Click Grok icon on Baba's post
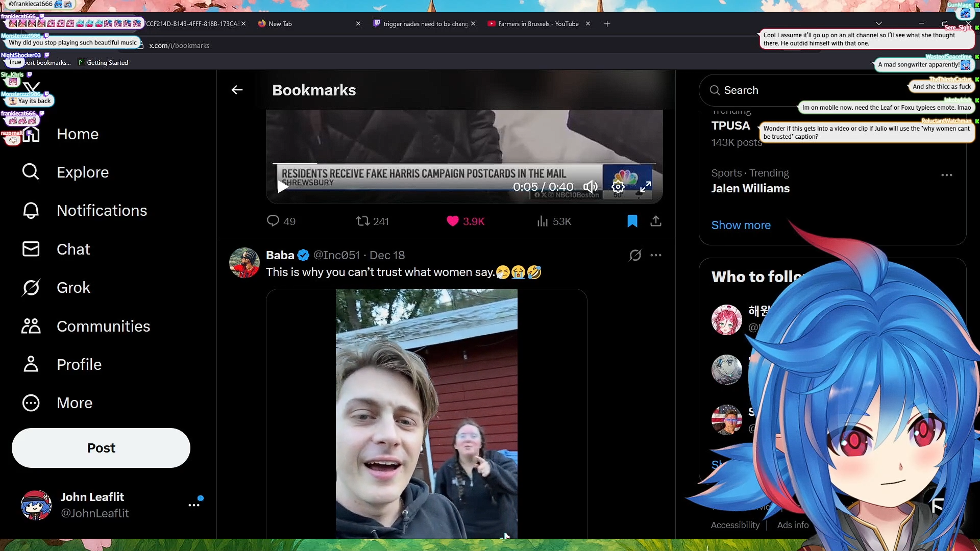The height and width of the screenshot is (551, 980). [635, 255]
